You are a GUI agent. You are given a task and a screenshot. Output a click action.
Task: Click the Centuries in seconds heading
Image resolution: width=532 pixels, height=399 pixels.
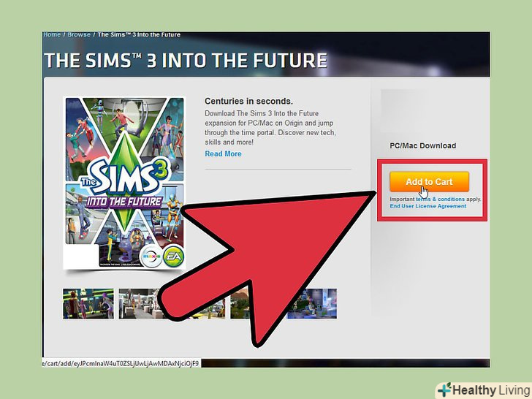[248, 101]
